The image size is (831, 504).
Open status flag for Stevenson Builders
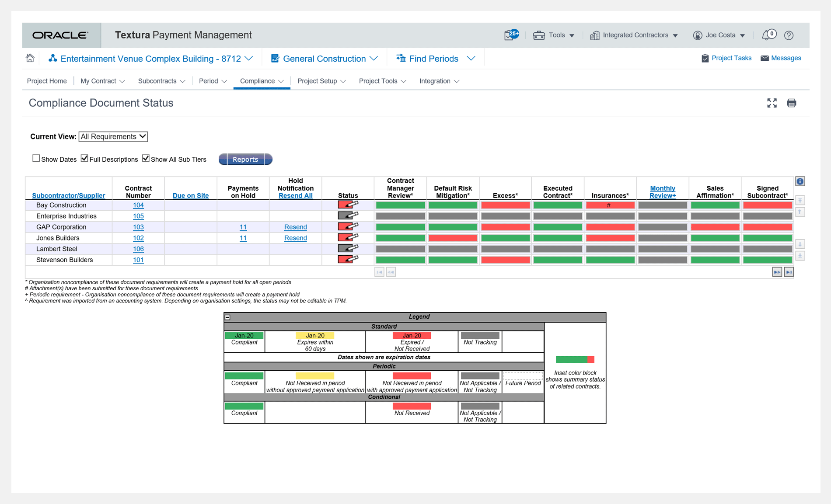(x=348, y=259)
